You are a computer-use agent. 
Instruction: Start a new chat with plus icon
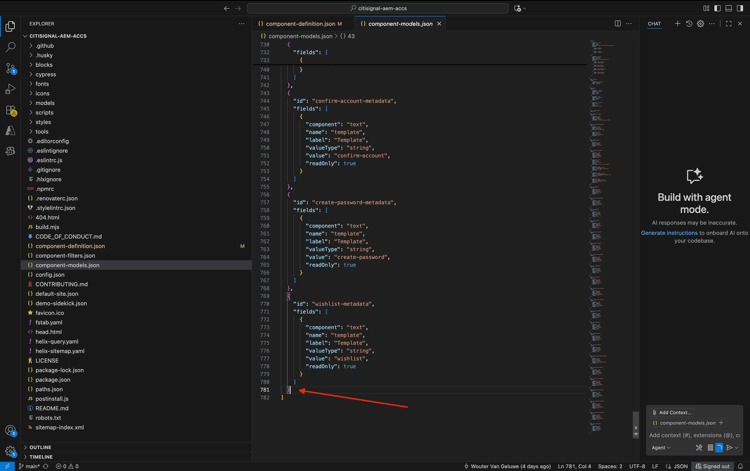coord(677,23)
